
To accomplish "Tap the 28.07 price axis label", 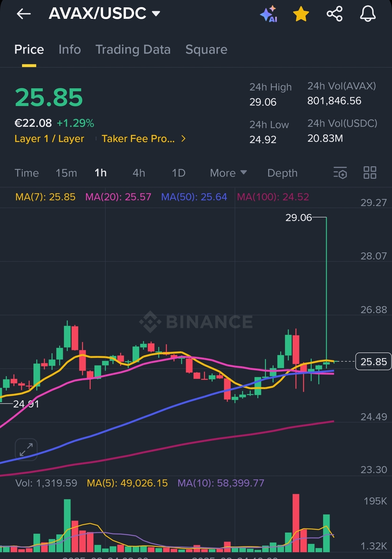I will pos(373,256).
